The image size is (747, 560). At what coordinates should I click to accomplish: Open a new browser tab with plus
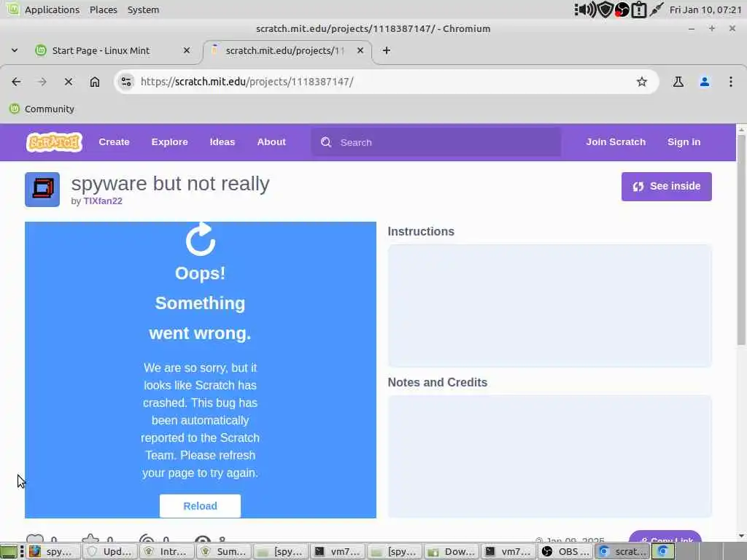click(387, 50)
